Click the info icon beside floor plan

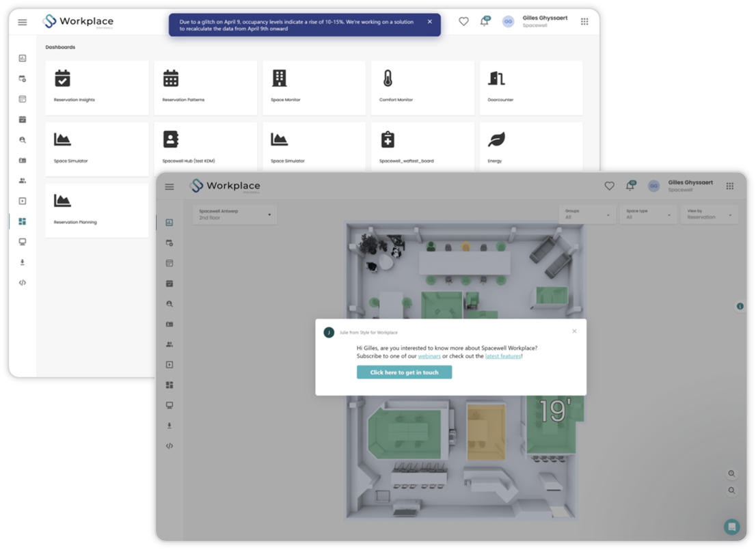[x=740, y=306]
